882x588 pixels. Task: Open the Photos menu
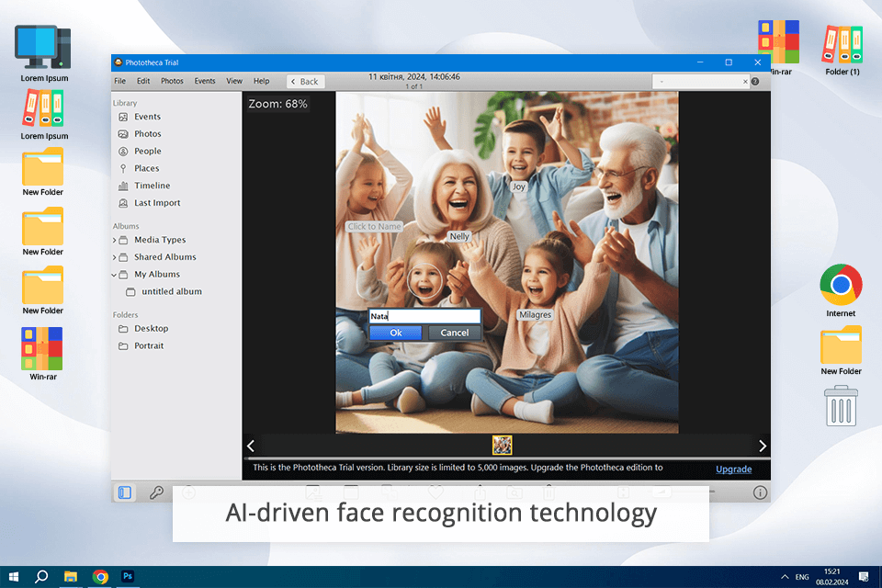172,81
